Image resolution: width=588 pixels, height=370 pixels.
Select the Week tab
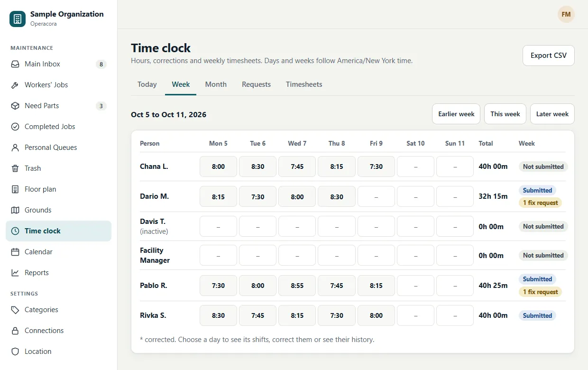pos(181,84)
